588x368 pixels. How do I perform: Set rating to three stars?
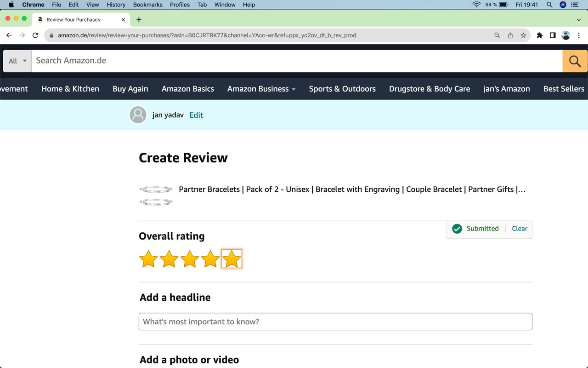coord(190,259)
